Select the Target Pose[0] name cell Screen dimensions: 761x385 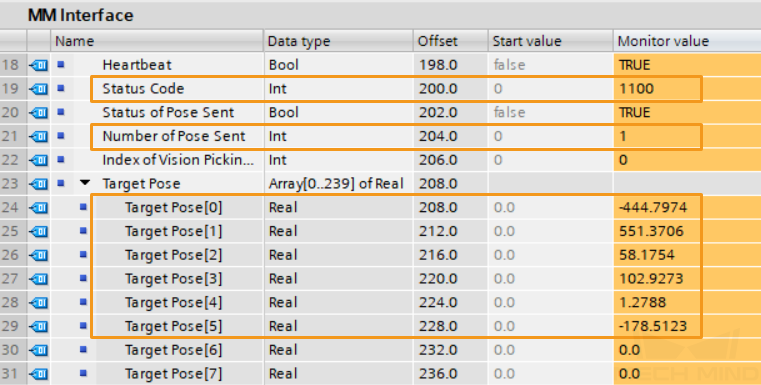tap(173, 208)
